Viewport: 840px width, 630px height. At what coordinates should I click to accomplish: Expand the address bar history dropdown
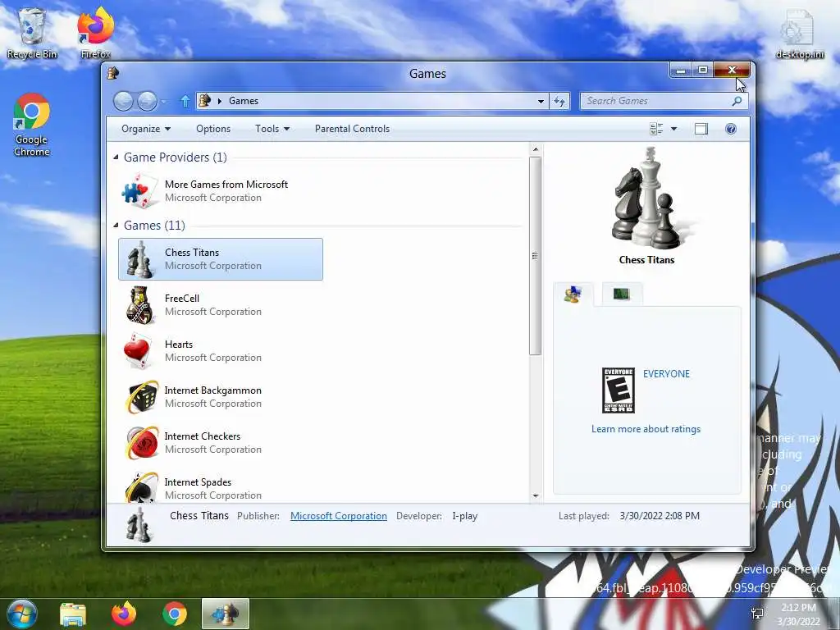point(541,101)
